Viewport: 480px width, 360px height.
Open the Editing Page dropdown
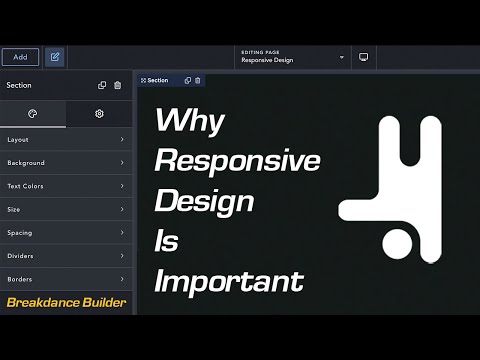(293, 57)
